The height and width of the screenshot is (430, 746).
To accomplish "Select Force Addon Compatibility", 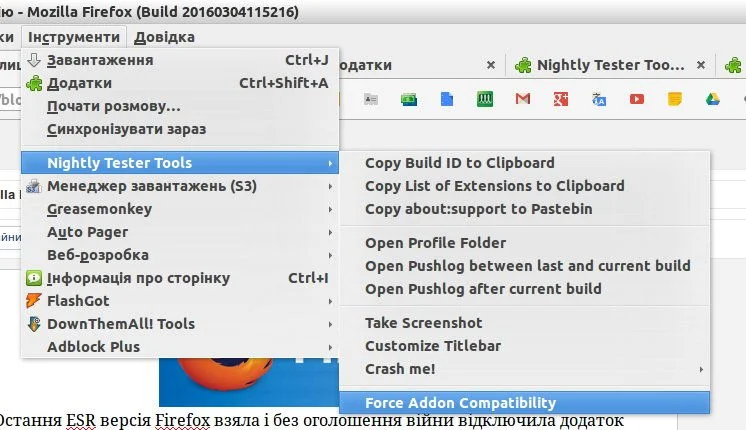I will click(524, 403).
